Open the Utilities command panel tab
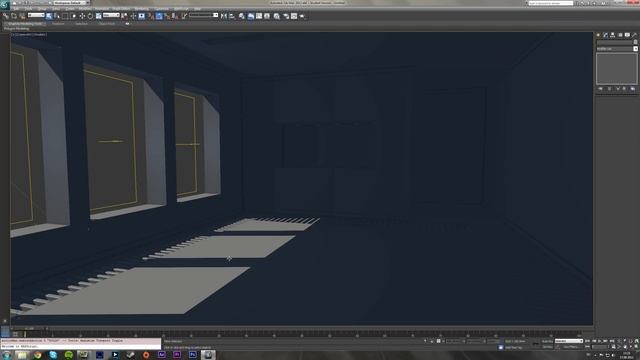 pyautogui.click(x=634, y=35)
